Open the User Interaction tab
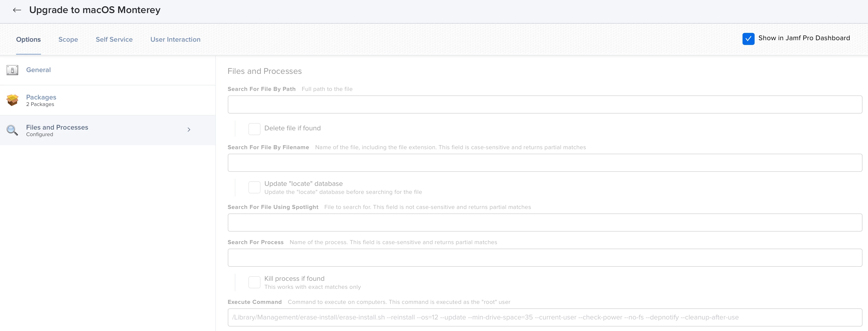Screen dimensions: 868x331 coord(175,39)
